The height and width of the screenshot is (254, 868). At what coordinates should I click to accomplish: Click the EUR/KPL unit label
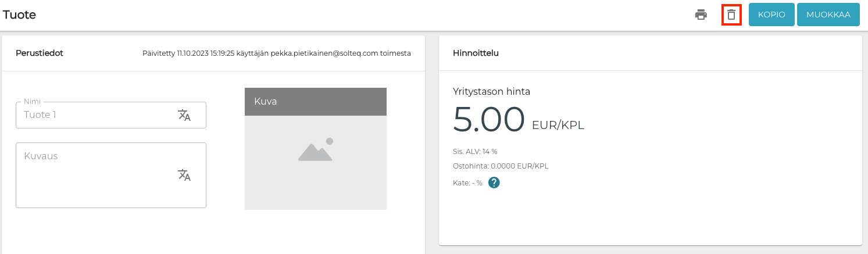pos(558,125)
